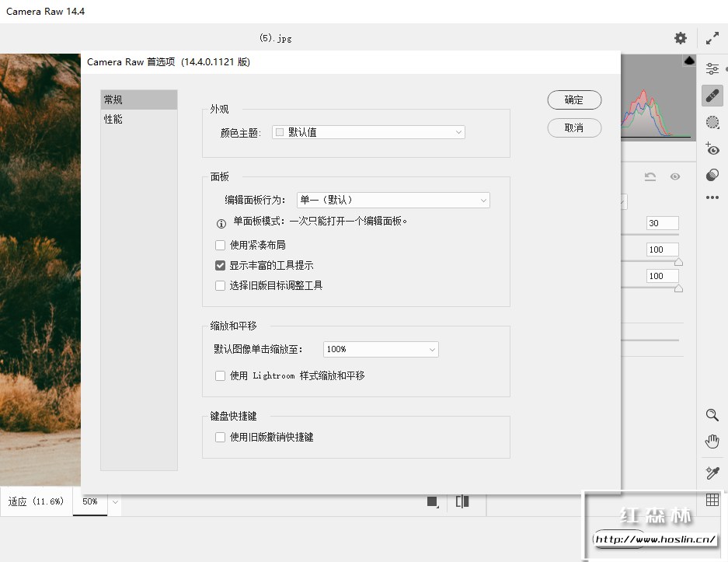Open the settings gear icon
728x562 pixels.
coord(680,38)
